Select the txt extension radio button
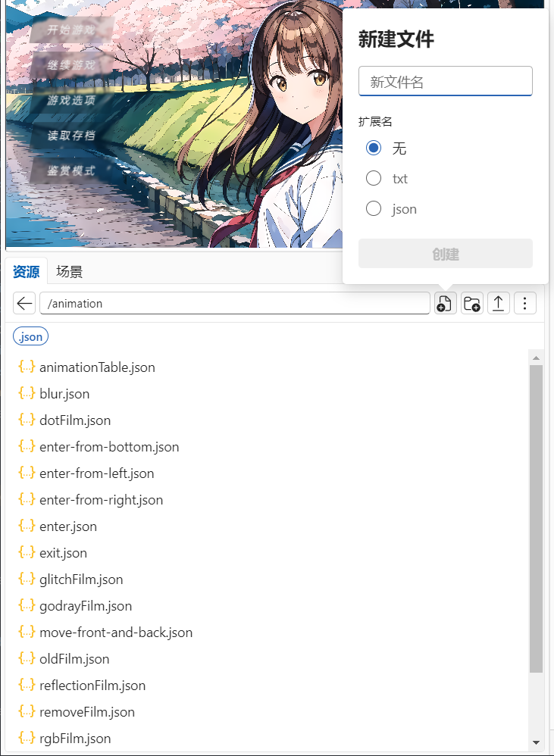This screenshot has height=756, width=554. [x=373, y=178]
